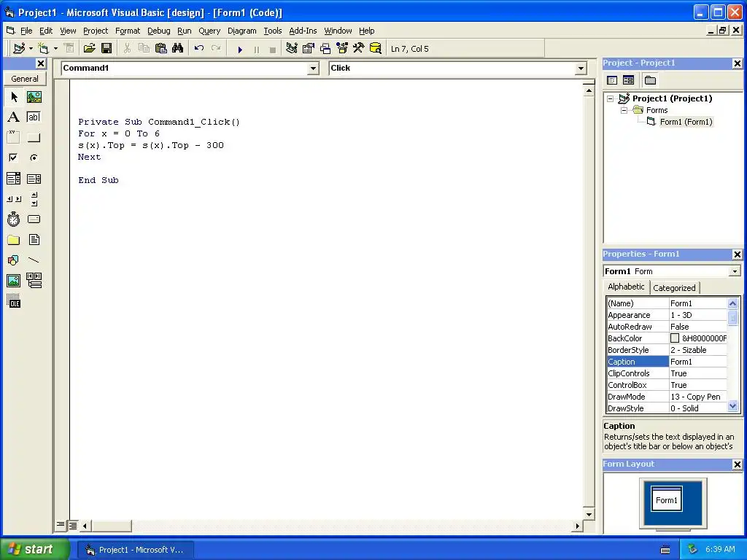Screen dimensions: 747x560
Task: Select the VScrollBar control in the toolbox
Action: click(34, 199)
